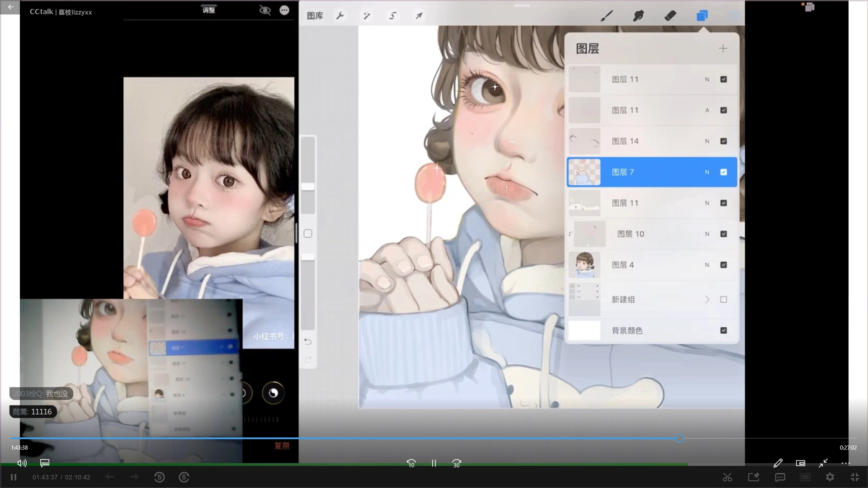Open blend mode A of second 图层 11
This screenshot has height=488, width=868.
point(707,110)
